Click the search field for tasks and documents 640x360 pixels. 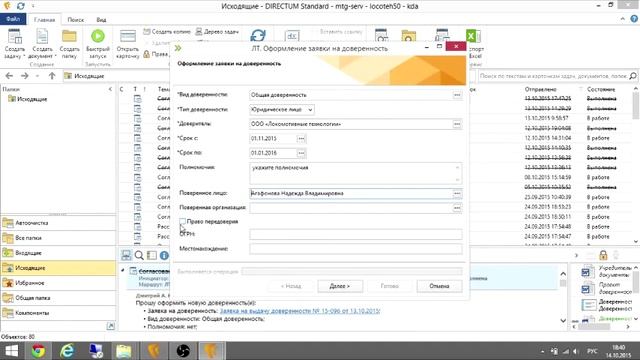tap(553, 76)
